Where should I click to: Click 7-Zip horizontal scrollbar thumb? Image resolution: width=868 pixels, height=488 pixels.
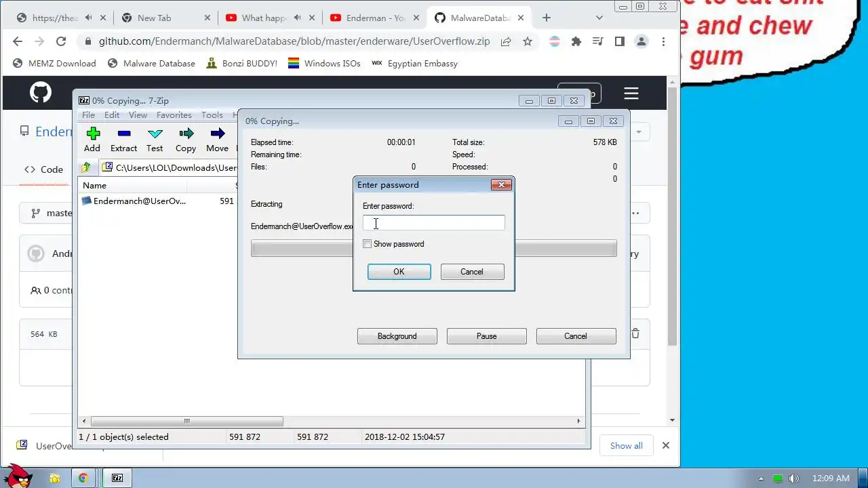(186, 421)
